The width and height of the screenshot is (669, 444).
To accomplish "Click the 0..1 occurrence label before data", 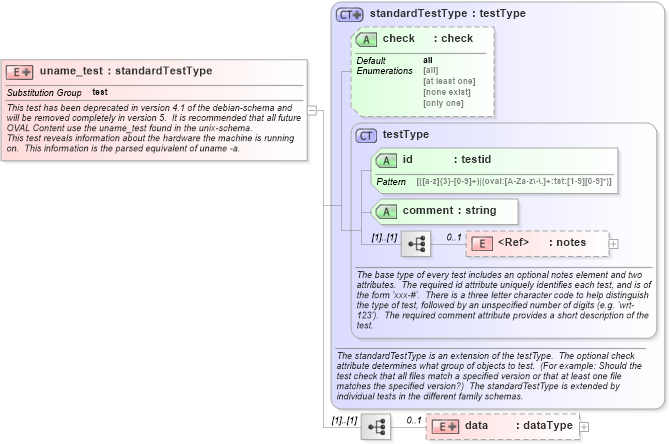I will [414, 420].
